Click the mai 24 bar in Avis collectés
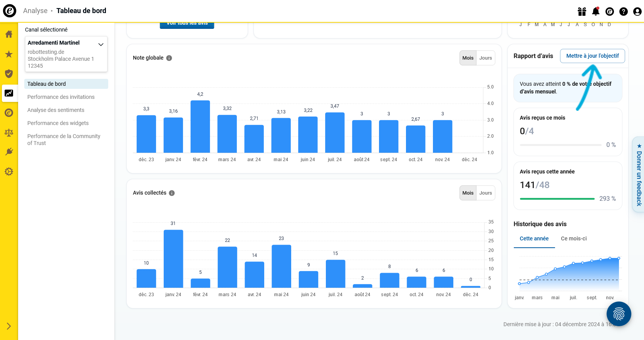644x340 pixels. (x=282, y=266)
